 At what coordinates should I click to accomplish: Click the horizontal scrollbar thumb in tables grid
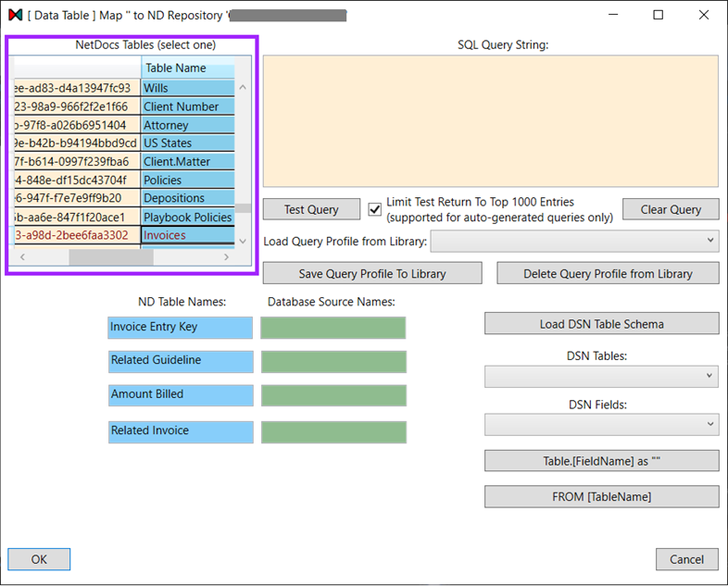111,256
